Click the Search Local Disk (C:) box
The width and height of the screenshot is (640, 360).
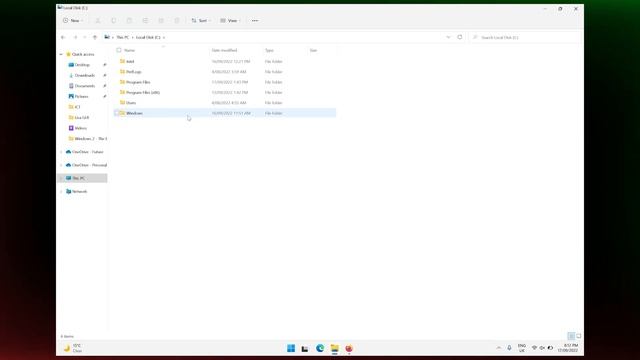524,37
